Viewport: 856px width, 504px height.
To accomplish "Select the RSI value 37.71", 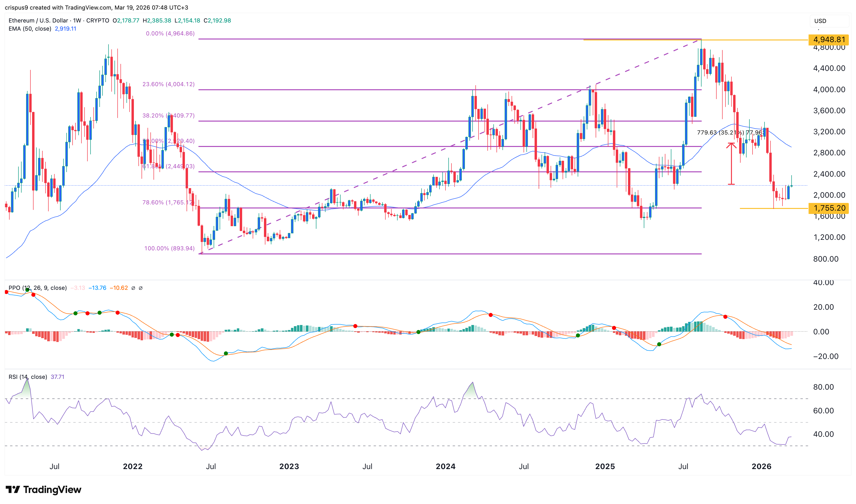I will click(58, 377).
